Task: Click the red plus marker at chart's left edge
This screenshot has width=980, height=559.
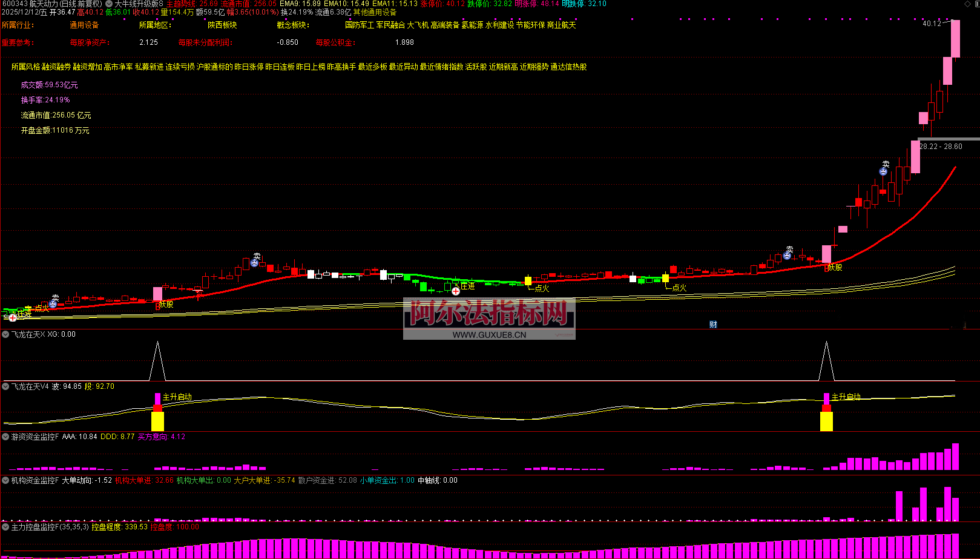Action: (13, 317)
